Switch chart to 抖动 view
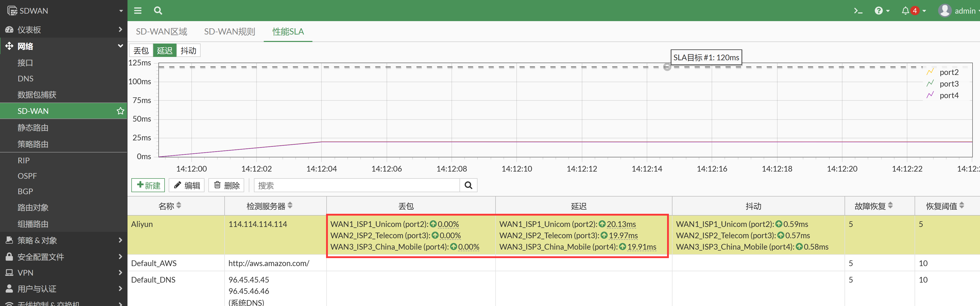The width and height of the screenshot is (980, 306). tap(188, 51)
